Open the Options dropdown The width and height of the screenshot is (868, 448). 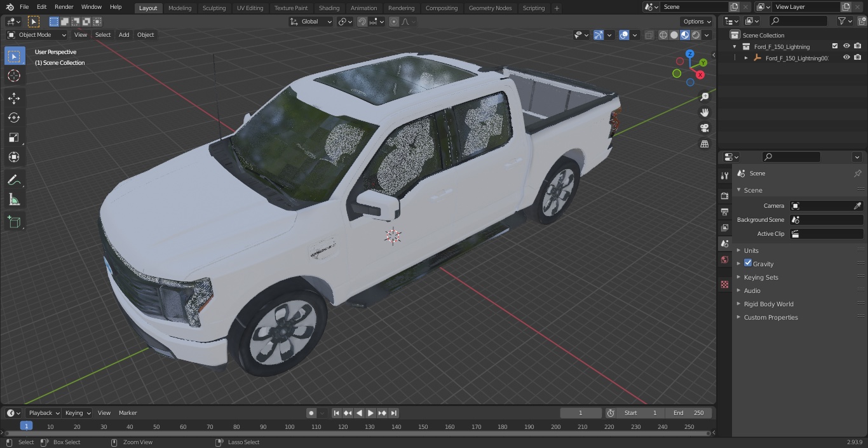(x=697, y=22)
